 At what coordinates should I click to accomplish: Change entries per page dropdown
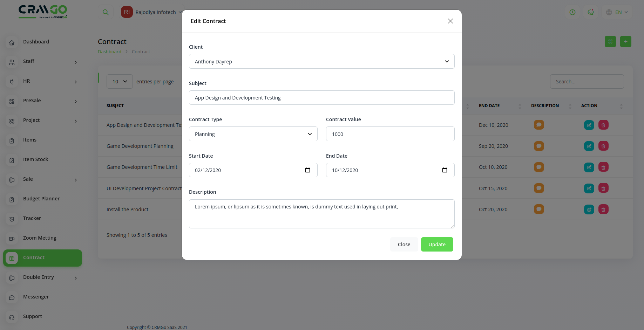[x=120, y=82]
